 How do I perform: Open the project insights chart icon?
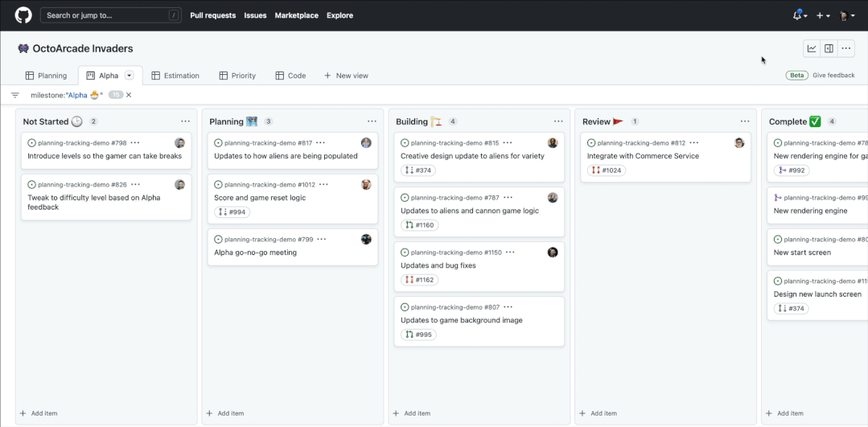pyautogui.click(x=812, y=49)
